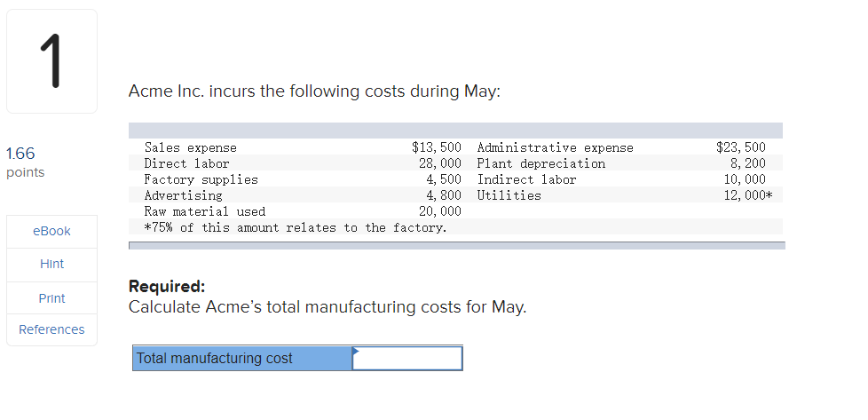The image size is (868, 420).
Task: Click the 75% factory footnote text
Action: (296, 227)
